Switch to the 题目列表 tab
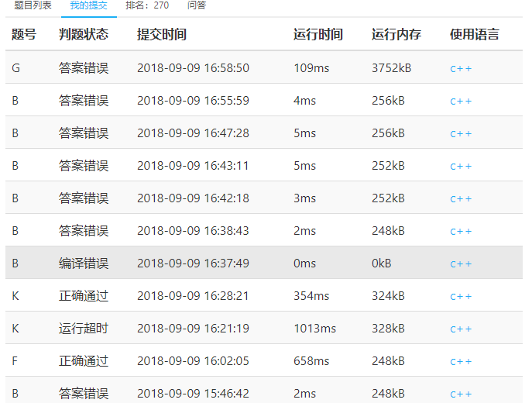532x403 pixels. (33, 5)
